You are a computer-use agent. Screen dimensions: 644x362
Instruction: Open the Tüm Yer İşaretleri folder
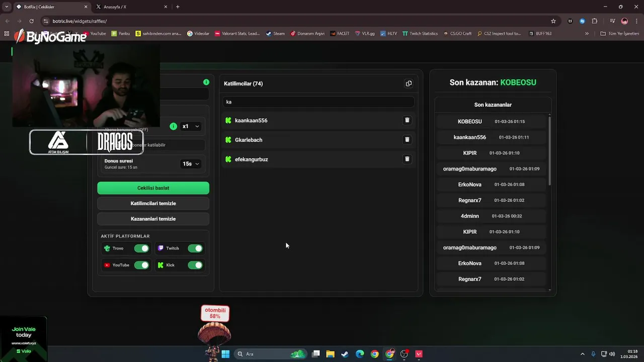pos(619,34)
